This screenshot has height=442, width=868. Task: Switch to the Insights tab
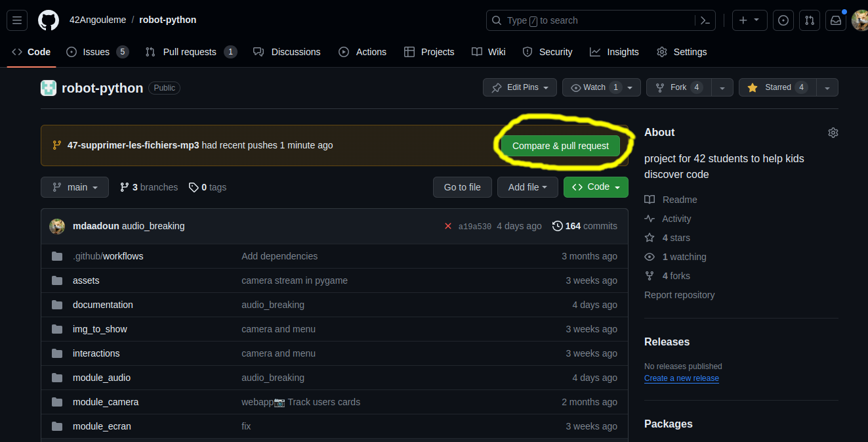pyautogui.click(x=614, y=52)
